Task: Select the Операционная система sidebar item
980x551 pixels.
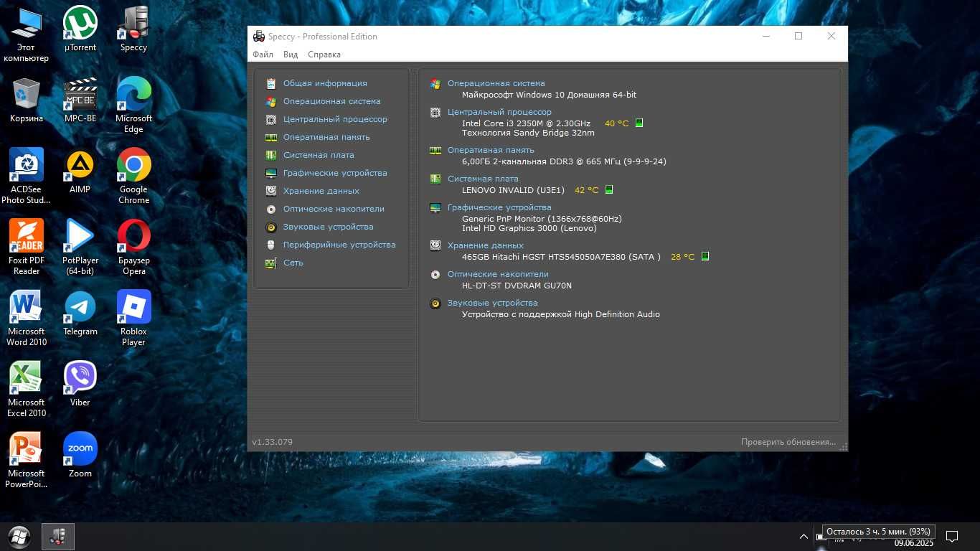Action: 331,101
